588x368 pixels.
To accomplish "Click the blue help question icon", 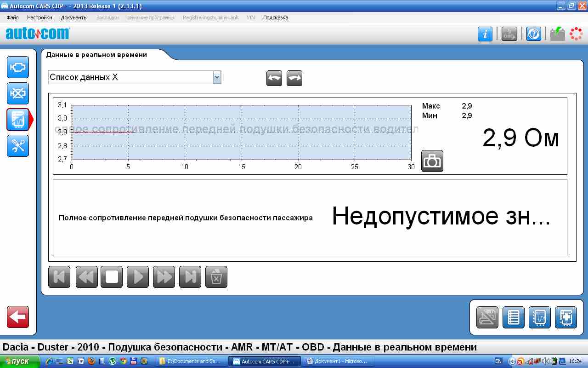I will click(533, 34).
